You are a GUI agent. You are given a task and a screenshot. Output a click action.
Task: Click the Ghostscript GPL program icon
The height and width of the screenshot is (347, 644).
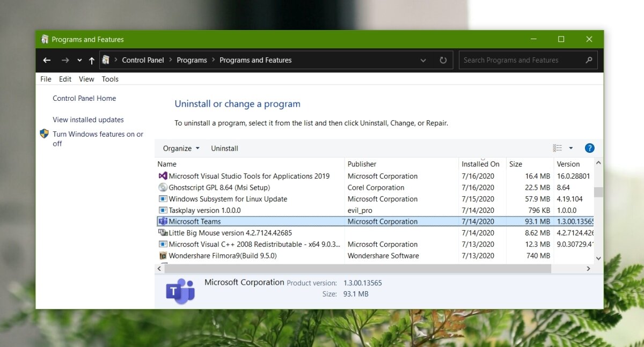coord(163,187)
